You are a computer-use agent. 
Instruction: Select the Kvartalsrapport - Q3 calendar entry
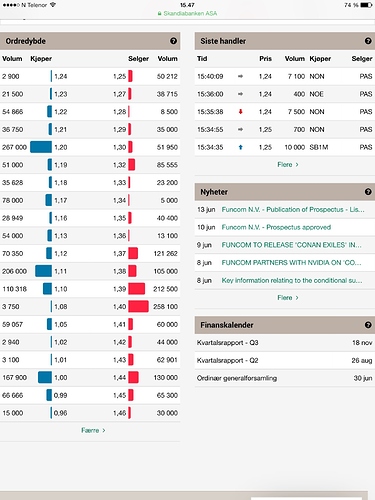pyautogui.click(x=285, y=343)
